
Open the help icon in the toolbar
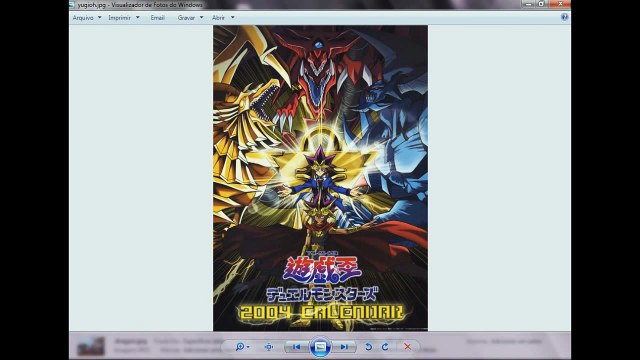tap(564, 17)
